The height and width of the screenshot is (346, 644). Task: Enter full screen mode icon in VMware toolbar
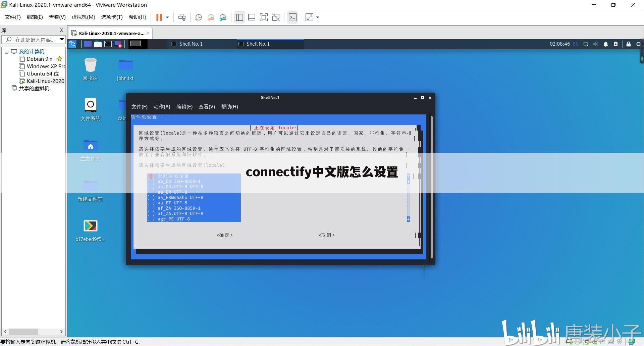(x=264, y=17)
